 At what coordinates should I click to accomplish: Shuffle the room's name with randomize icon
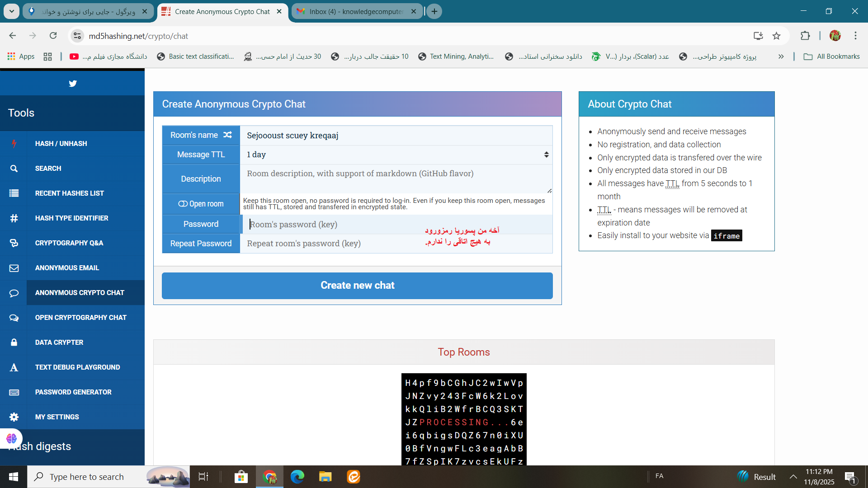[227, 135]
